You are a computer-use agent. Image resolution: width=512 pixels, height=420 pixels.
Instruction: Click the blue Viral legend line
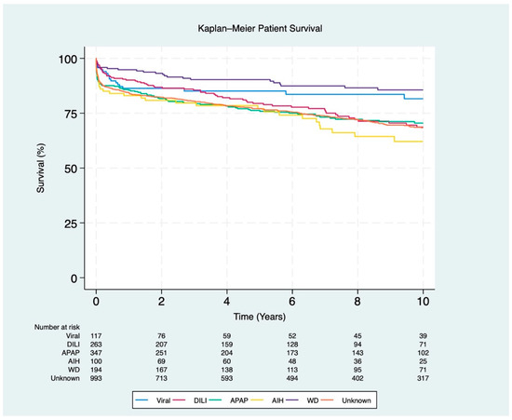pyautogui.click(x=141, y=400)
